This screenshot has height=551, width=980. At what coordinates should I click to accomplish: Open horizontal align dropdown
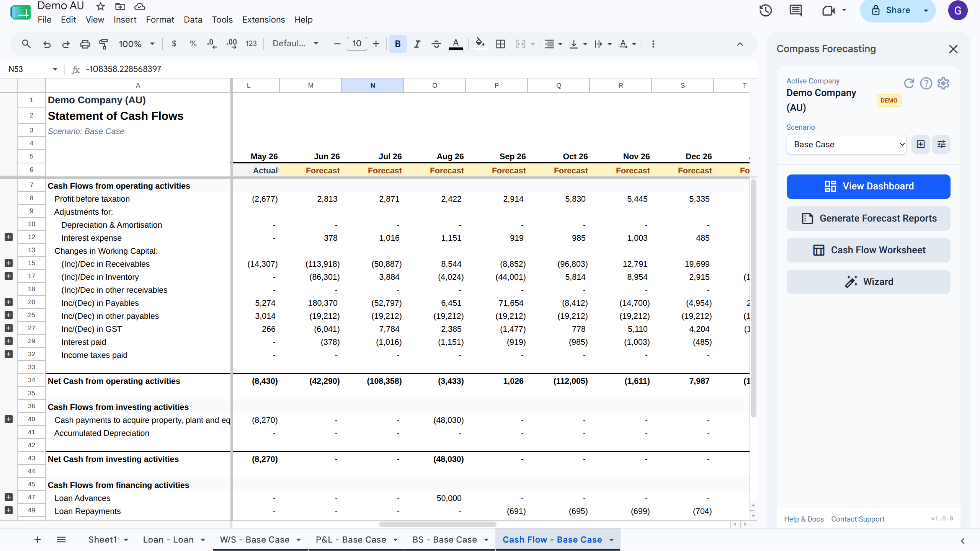point(554,44)
